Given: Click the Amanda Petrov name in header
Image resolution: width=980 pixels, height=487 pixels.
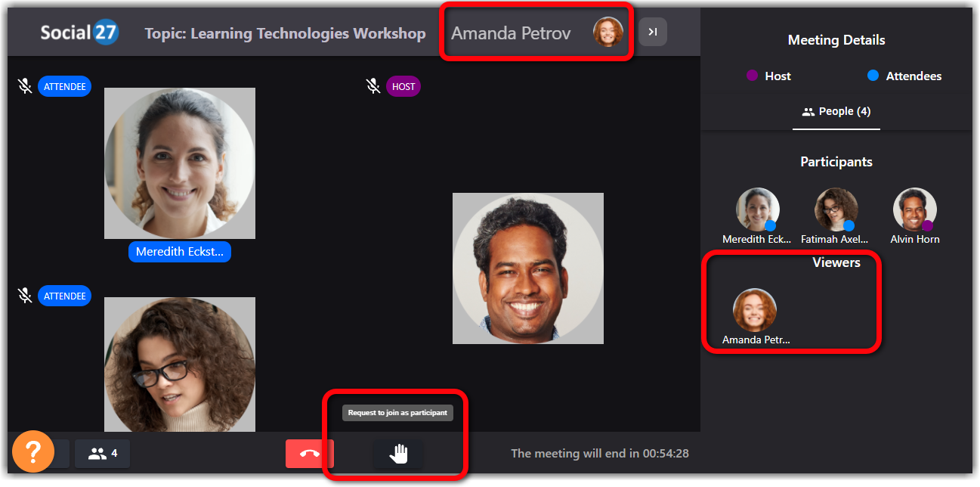Looking at the screenshot, I should pos(511,33).
